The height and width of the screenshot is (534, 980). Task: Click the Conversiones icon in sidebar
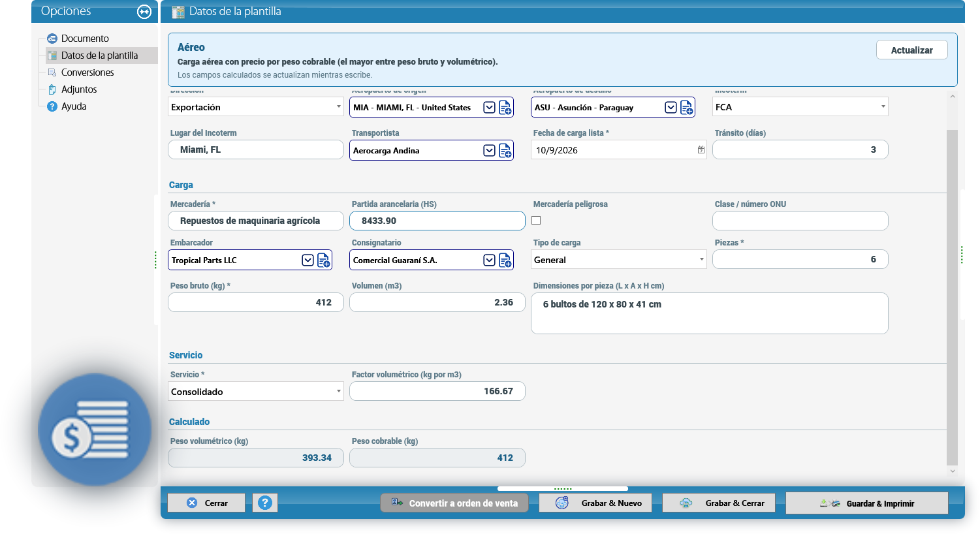(52, 72)
